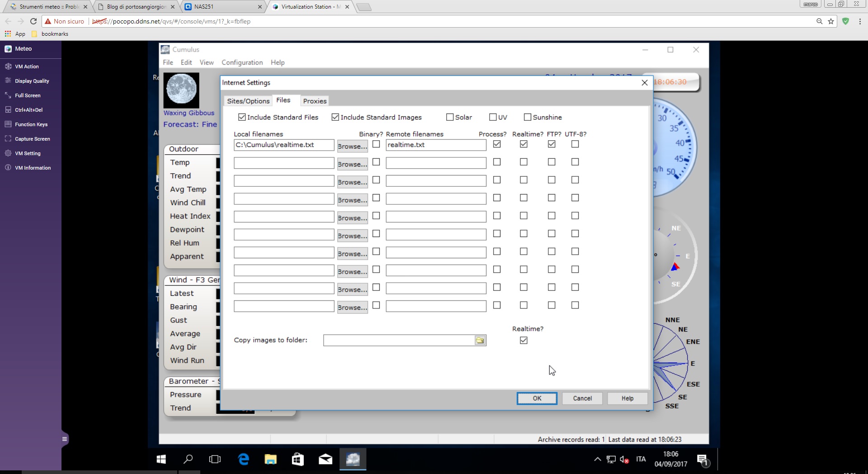The height and width of the screenshot is (474, 868).
Task: Switch to the Proxies tab
Action: (x=315, y=101)
